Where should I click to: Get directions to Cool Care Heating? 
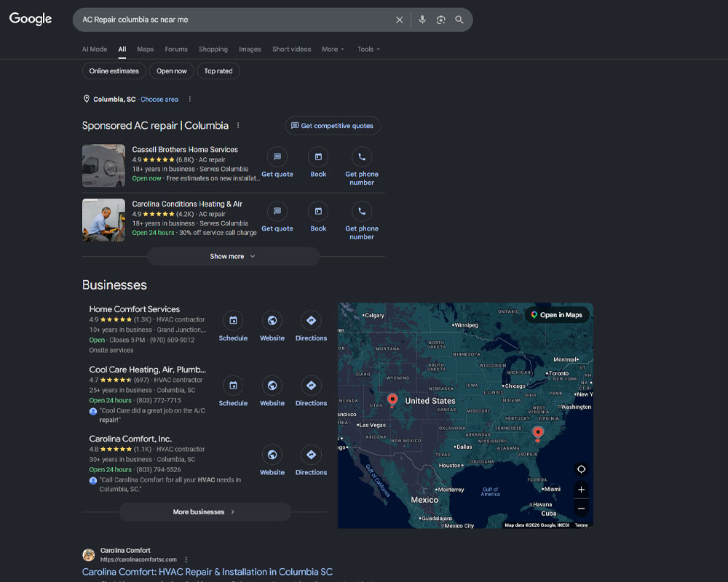pyautogui.click(x=311, y=391)
